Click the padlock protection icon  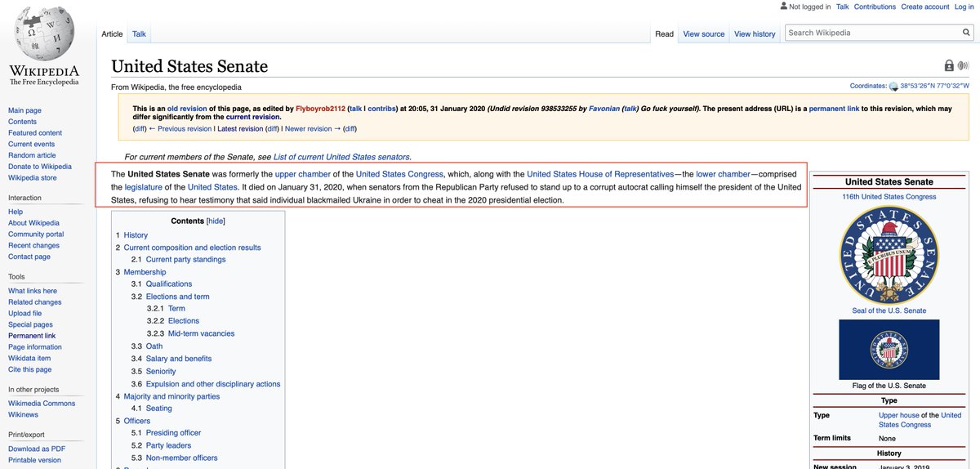coord(949,66)
